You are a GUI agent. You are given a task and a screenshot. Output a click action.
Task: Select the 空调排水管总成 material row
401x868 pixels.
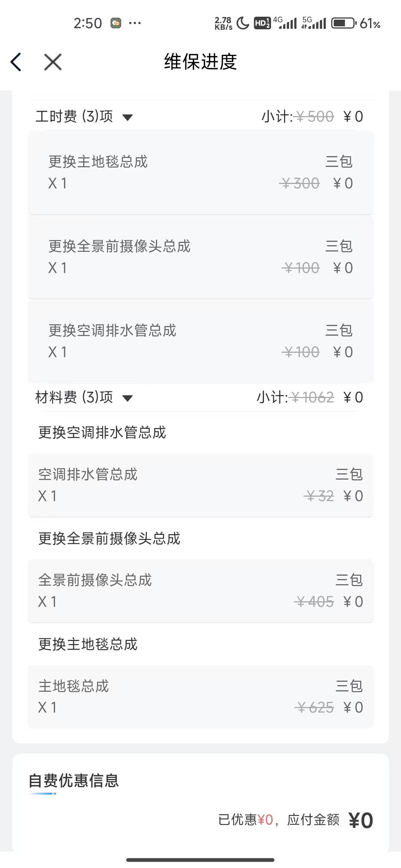[200, 485]
